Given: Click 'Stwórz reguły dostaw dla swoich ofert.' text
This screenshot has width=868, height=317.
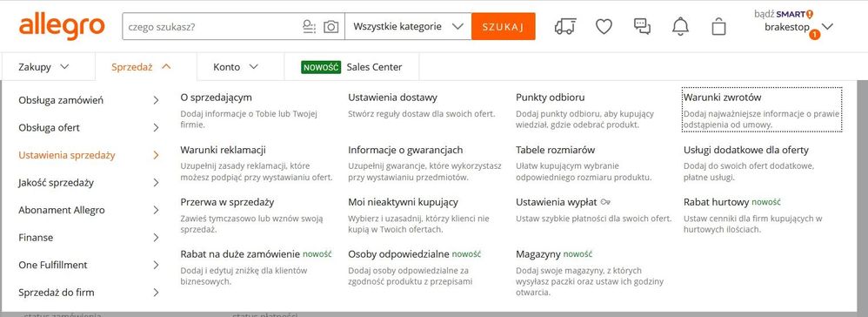Looking at the screenshot, I should (422, 114).
